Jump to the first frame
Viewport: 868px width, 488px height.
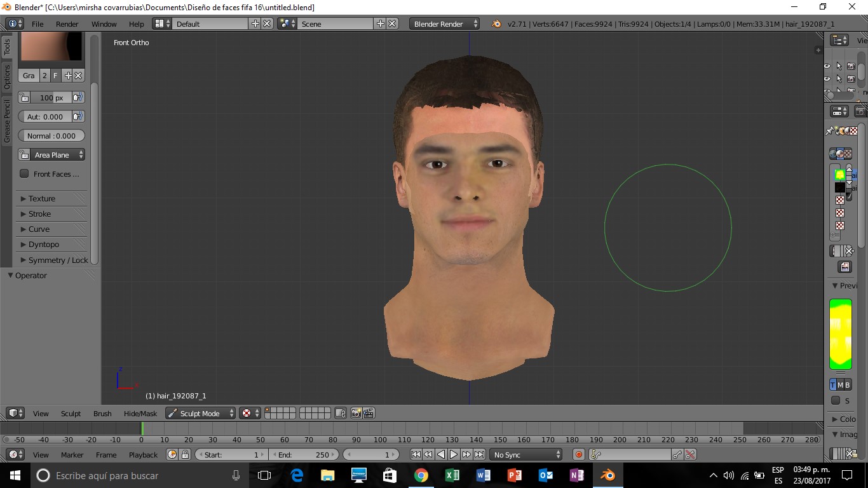point(416,454)
